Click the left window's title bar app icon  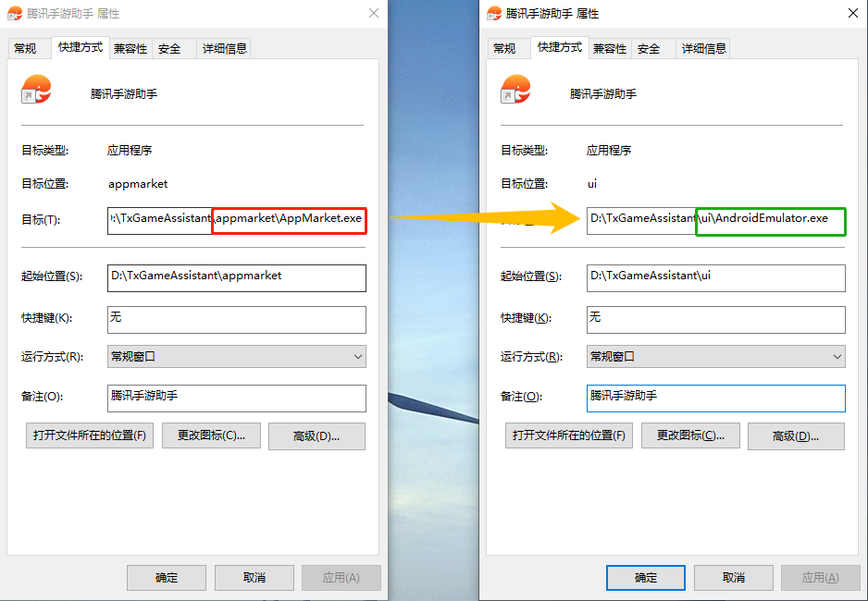point(15,13)
